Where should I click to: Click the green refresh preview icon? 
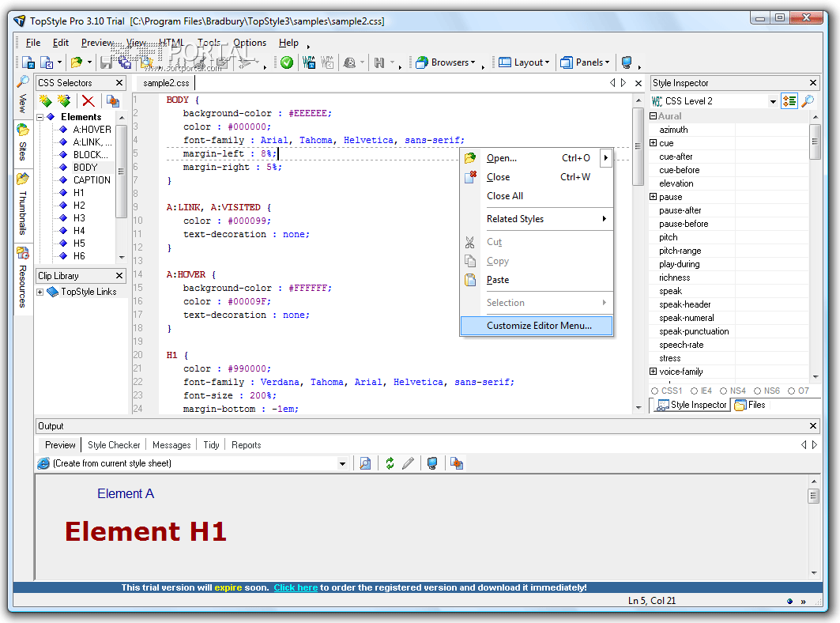390,463
